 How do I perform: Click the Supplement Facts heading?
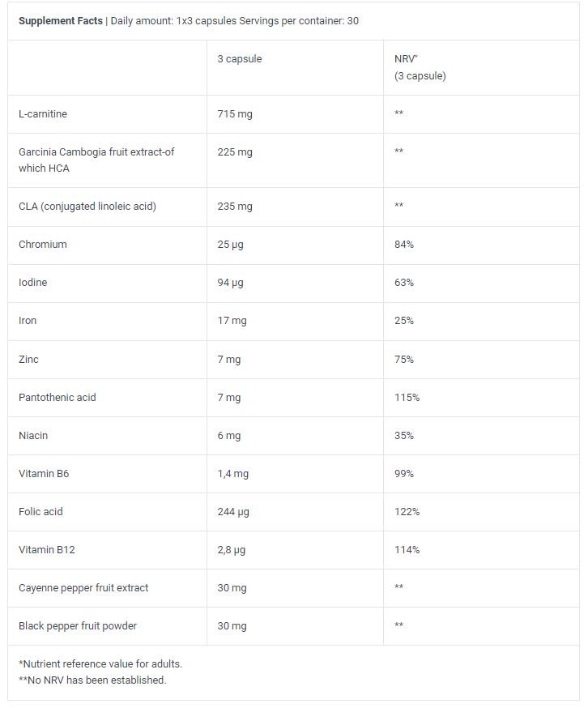click(x=61, y=21)
